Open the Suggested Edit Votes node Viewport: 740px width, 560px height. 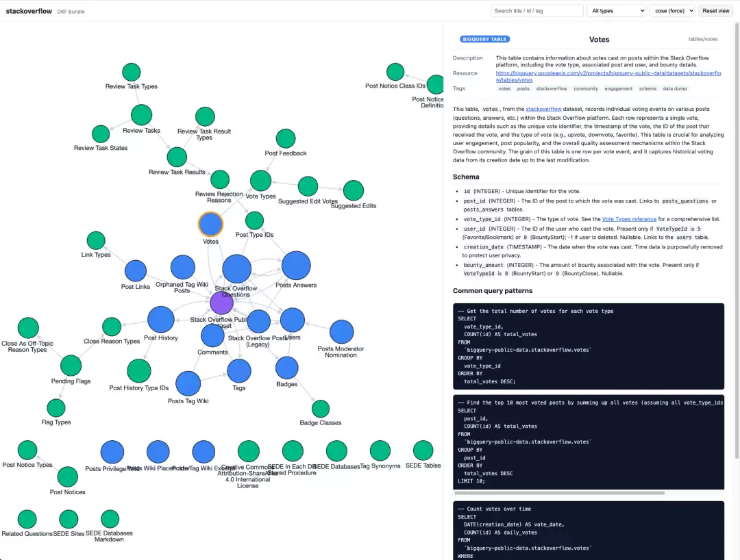point(308,186)
